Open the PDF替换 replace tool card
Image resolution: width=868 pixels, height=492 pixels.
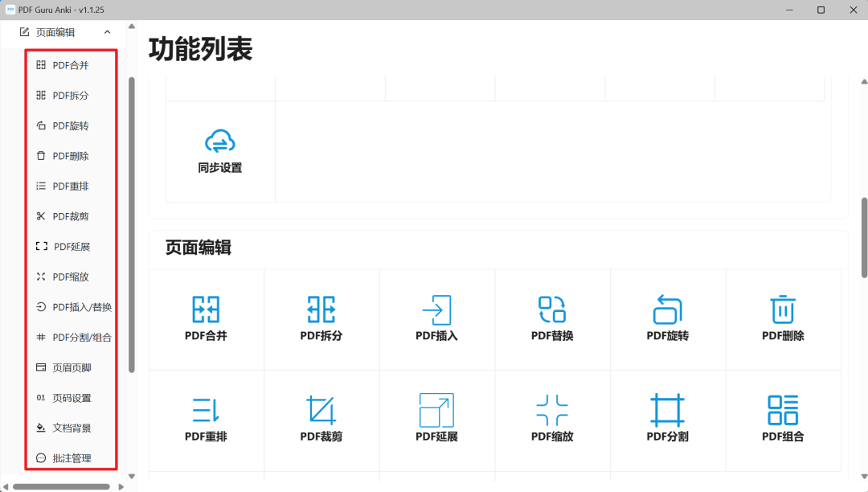tap(552, 309)
